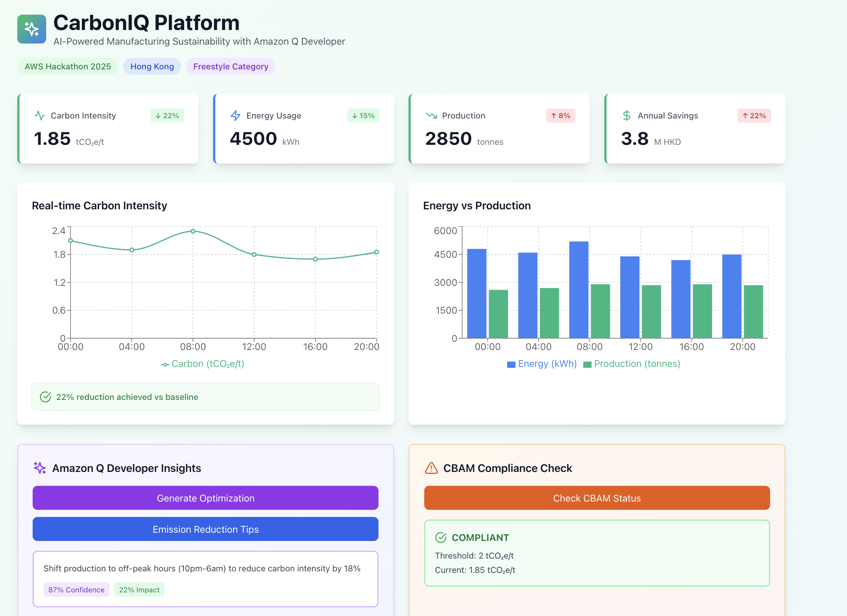Click the CBAM warning triangle icon
Viewport: 847px width, 616px height.
point(431,468)
